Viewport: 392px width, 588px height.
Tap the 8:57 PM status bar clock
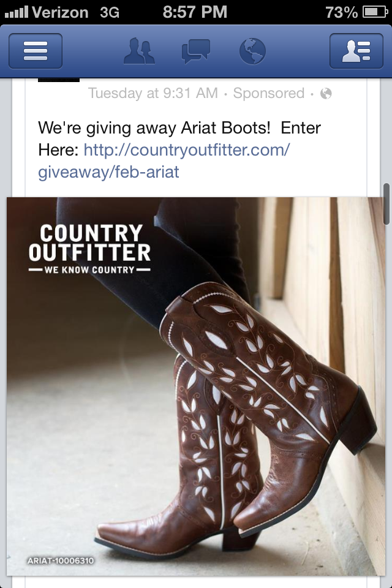pos(195,12)
